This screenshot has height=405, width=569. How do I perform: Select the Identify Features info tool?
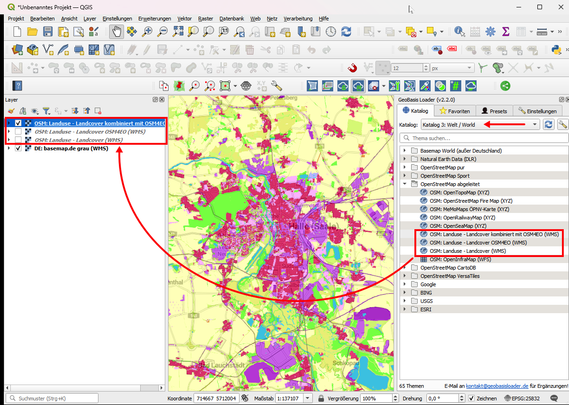(459, 32)
